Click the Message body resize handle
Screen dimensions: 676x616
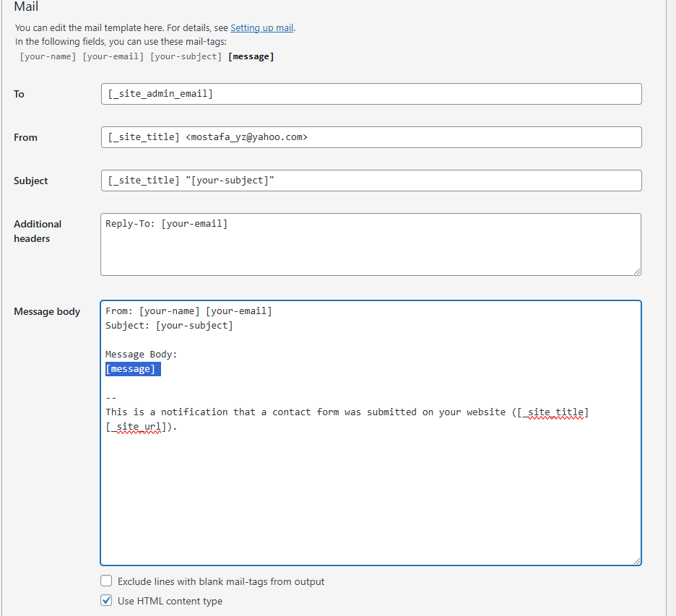click(x=637, y=560)
